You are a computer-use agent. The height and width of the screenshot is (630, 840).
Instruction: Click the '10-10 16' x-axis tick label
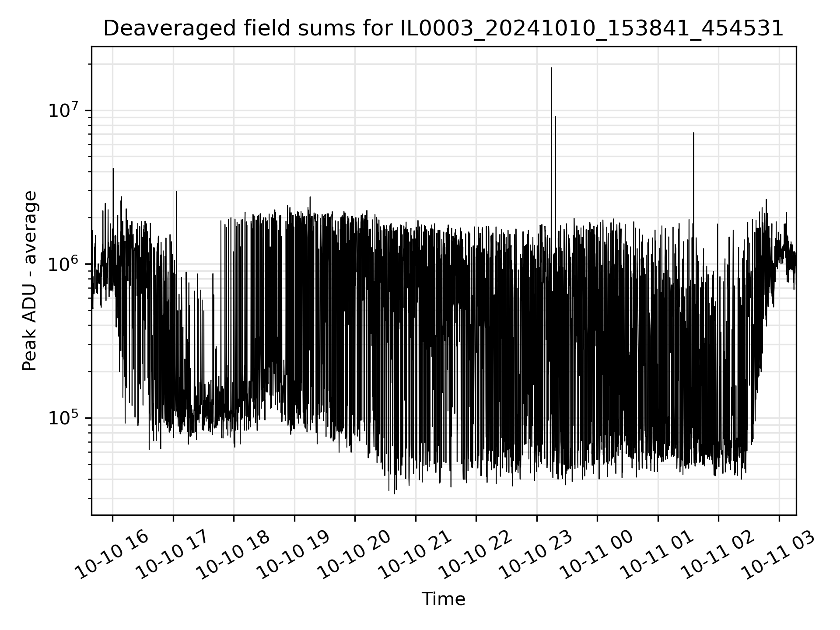[112, 556]
